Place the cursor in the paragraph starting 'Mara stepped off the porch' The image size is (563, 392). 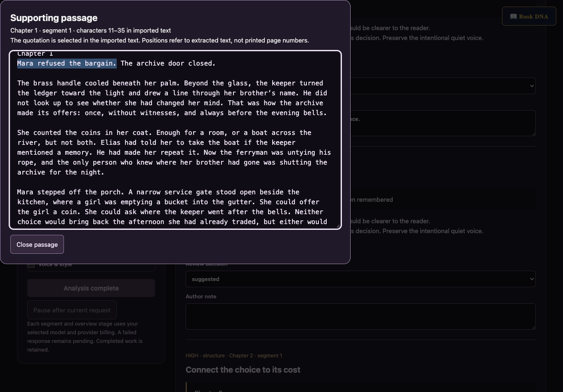[172, 207]
